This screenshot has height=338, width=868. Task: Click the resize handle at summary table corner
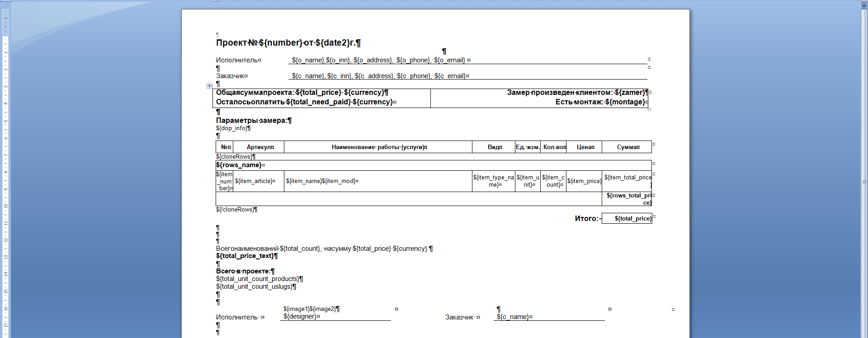coord(649,109)
